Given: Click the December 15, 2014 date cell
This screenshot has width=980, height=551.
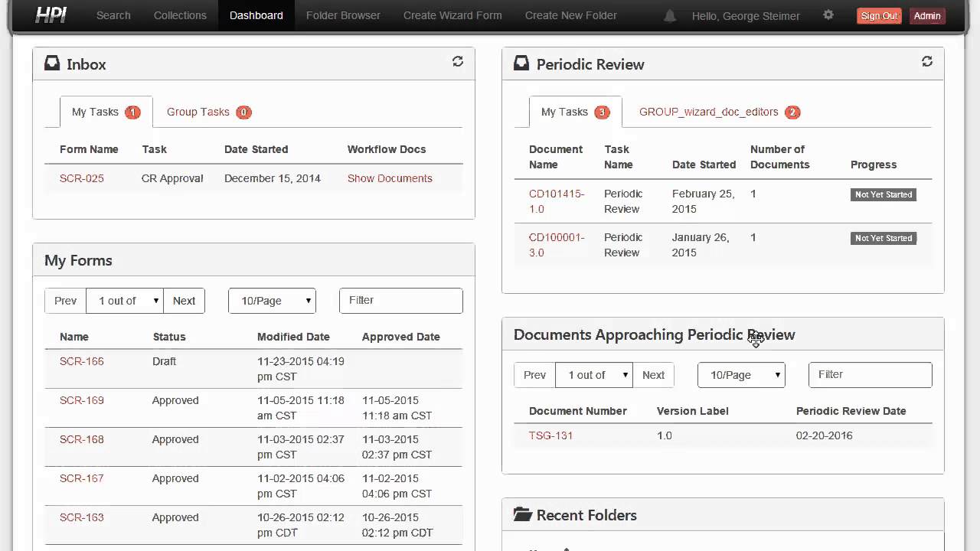Looking at the screenshot, I should pos(273,178).
